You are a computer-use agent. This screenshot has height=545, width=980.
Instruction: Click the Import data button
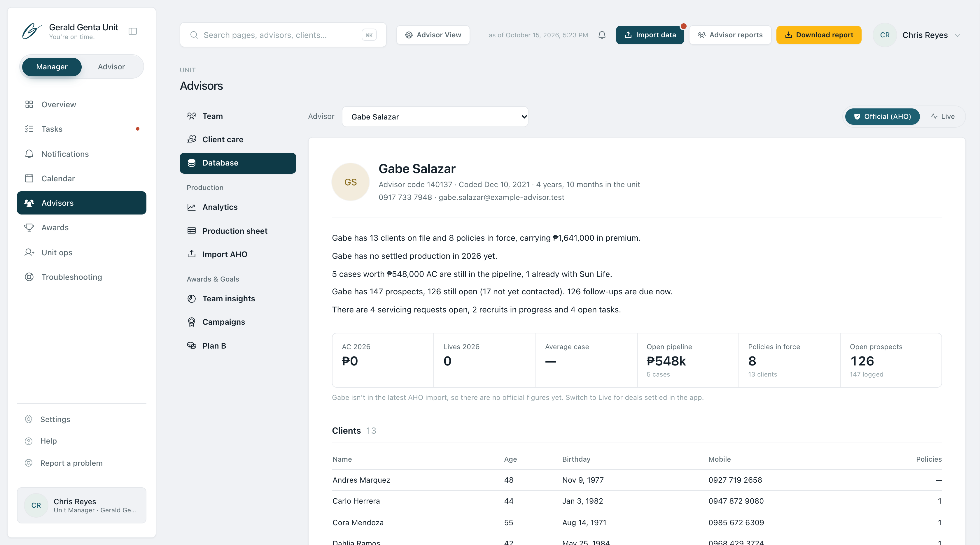[x=650, y=35]
